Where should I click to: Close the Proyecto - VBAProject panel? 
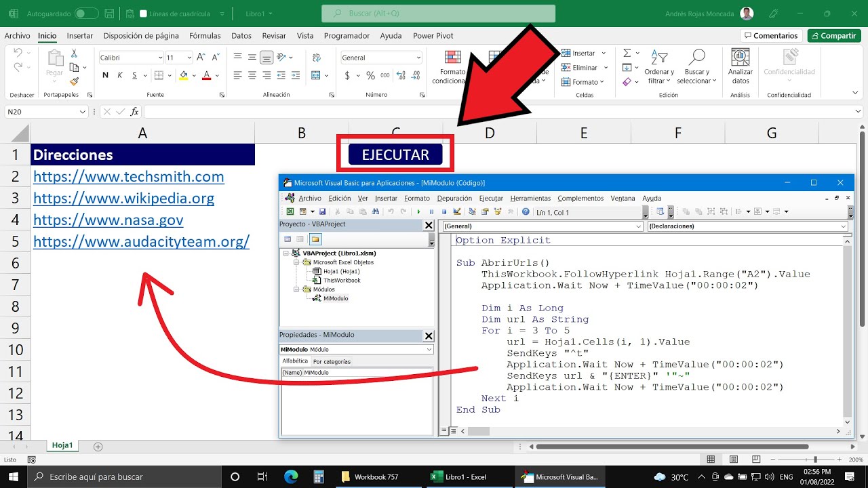[429, 224]
